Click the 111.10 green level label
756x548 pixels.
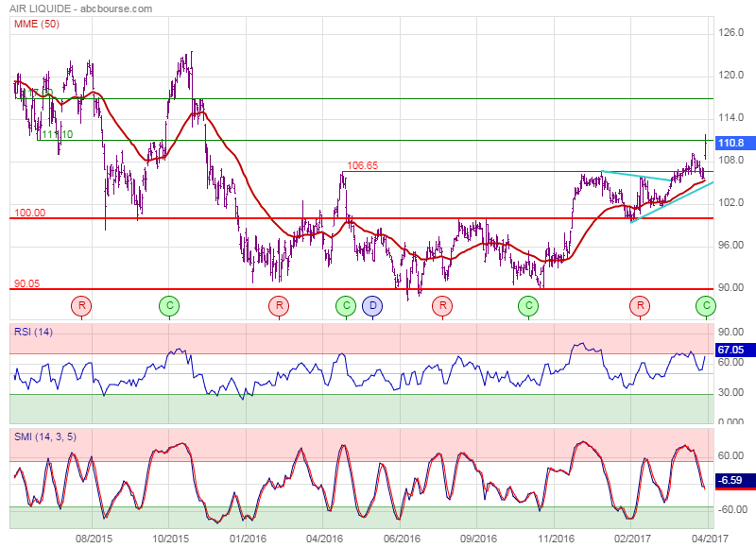click(57, 135)
